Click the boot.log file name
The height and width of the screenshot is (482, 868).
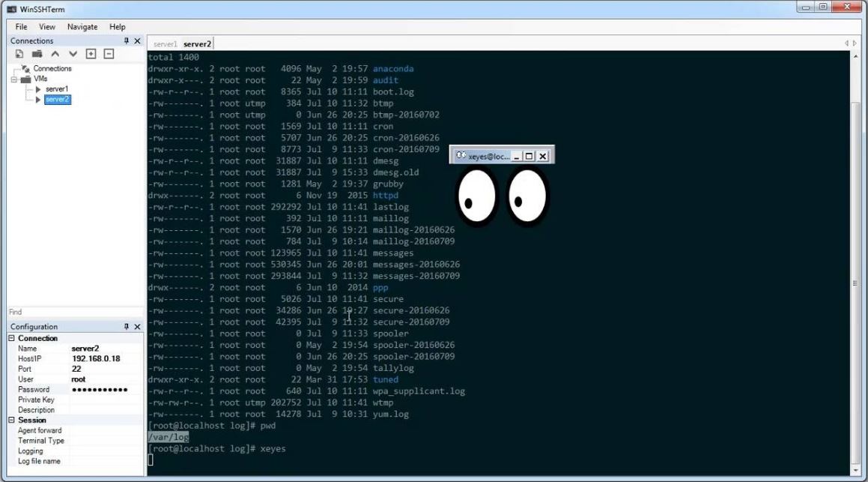click(393, 92)
